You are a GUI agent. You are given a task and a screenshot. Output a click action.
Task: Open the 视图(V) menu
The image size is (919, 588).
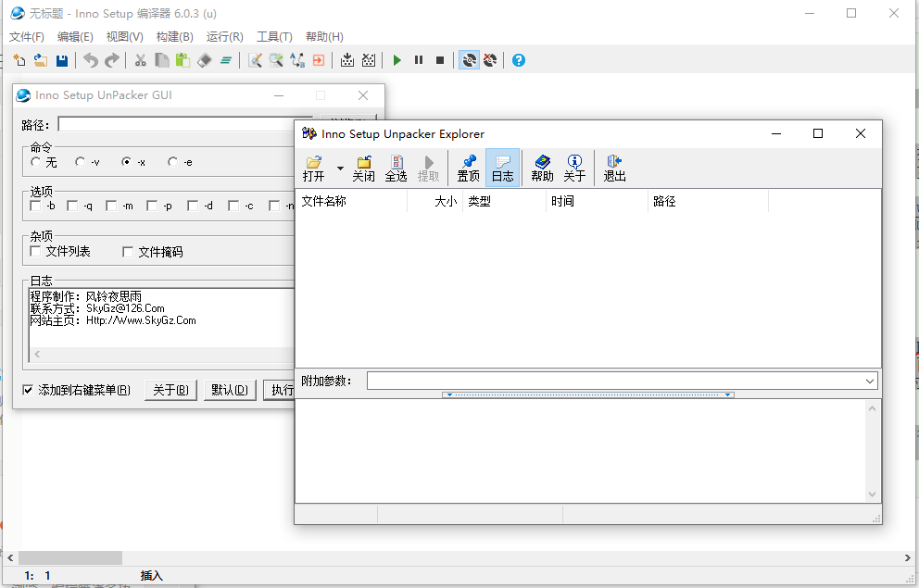pyautogui.click(x=125, y=37)
